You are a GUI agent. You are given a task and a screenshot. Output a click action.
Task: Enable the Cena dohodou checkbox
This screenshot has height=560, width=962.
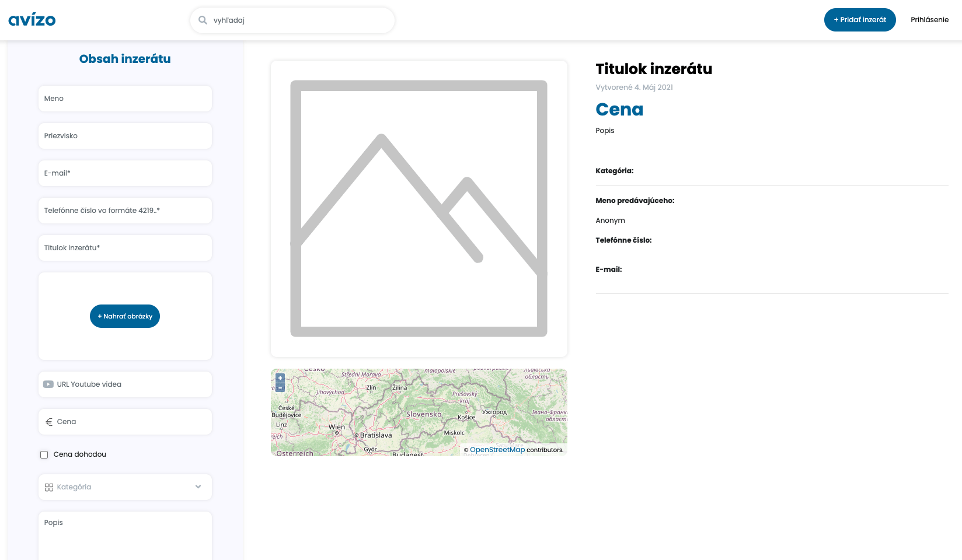[x=44, y=454]
